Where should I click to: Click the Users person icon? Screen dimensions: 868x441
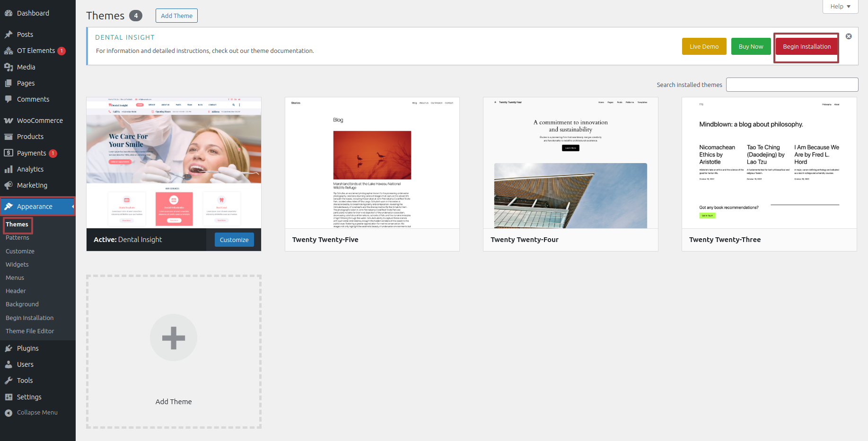coord(9,364)
